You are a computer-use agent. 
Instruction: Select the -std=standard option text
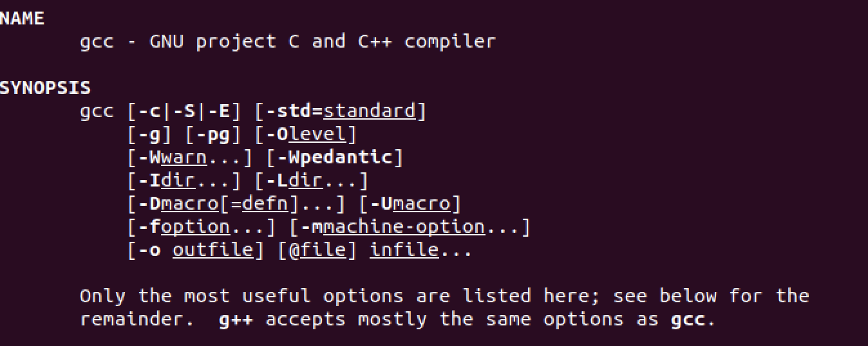point(341,111)
